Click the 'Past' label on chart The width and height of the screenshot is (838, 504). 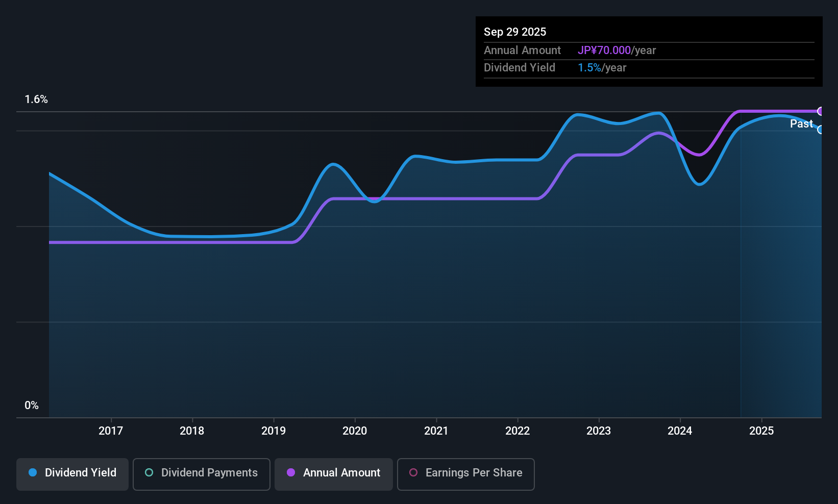point(801,124)
